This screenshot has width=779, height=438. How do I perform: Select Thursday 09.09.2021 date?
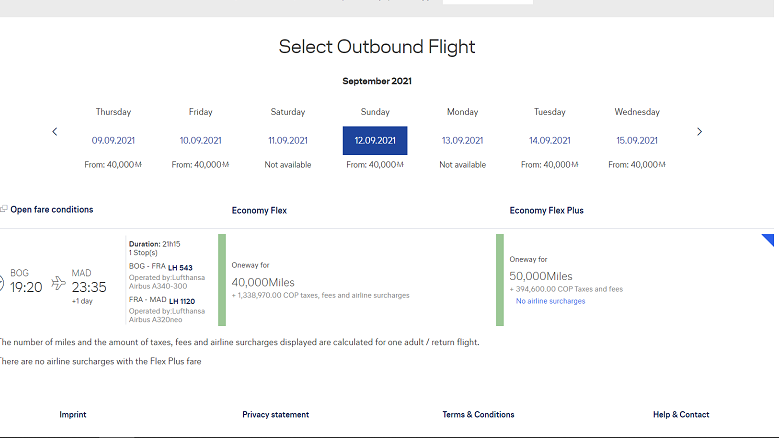[x=113, y=141]
